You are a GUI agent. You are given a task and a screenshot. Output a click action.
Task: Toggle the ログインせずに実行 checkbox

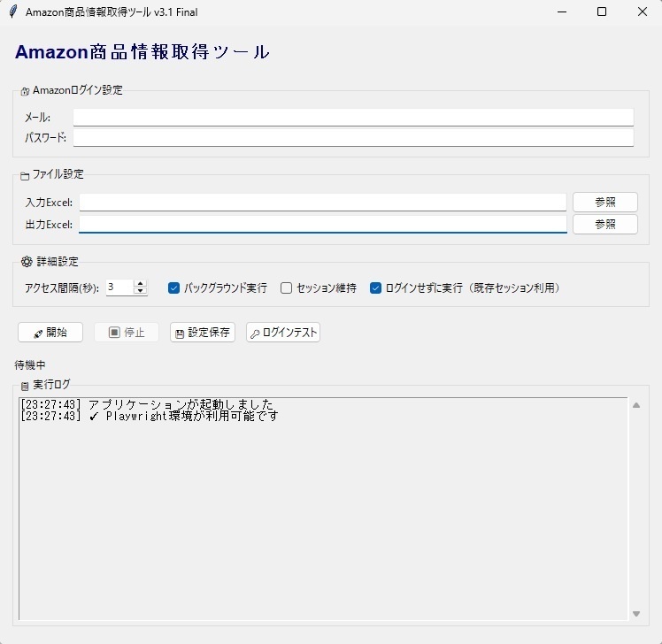click(375, 287)
